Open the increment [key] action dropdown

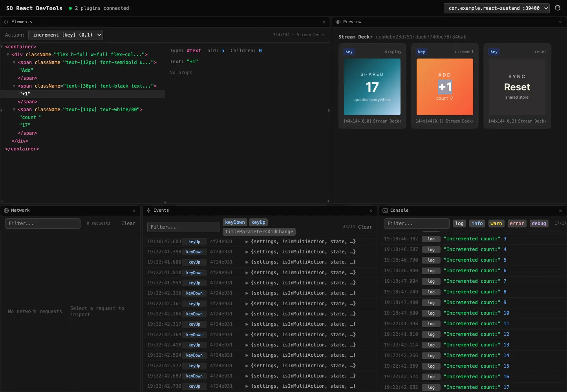click(x=66, y=35)
